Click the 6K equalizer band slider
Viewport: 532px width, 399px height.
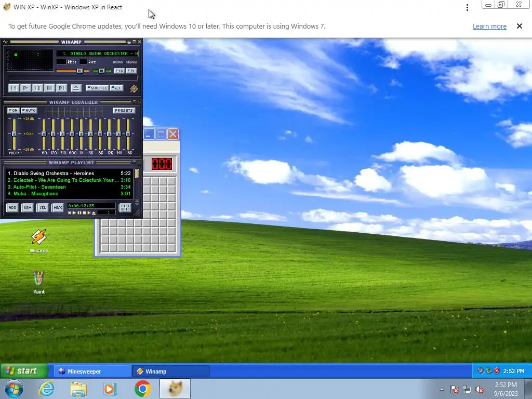pyautogui.click(x=100, y=134)
